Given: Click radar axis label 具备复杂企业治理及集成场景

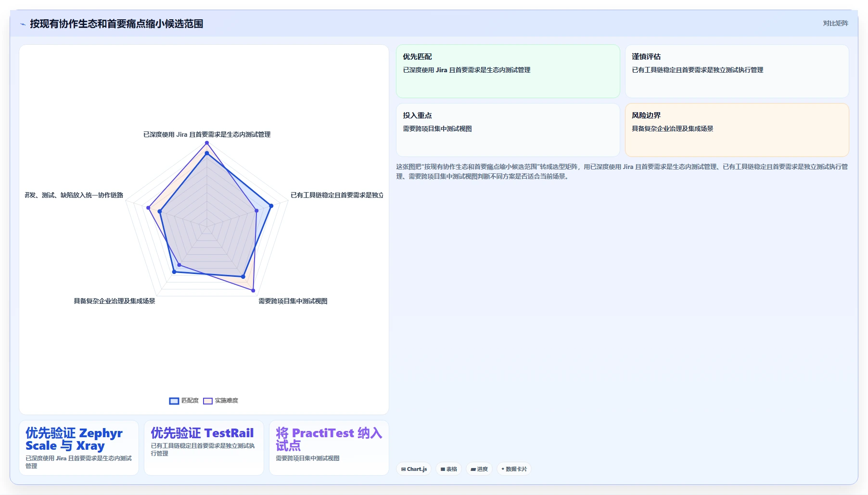Looking at the screenshot, I should click(x=115, y=301).
